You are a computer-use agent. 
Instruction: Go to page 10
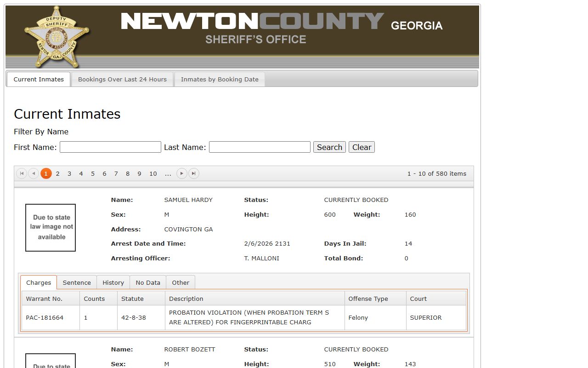point(153,173)
